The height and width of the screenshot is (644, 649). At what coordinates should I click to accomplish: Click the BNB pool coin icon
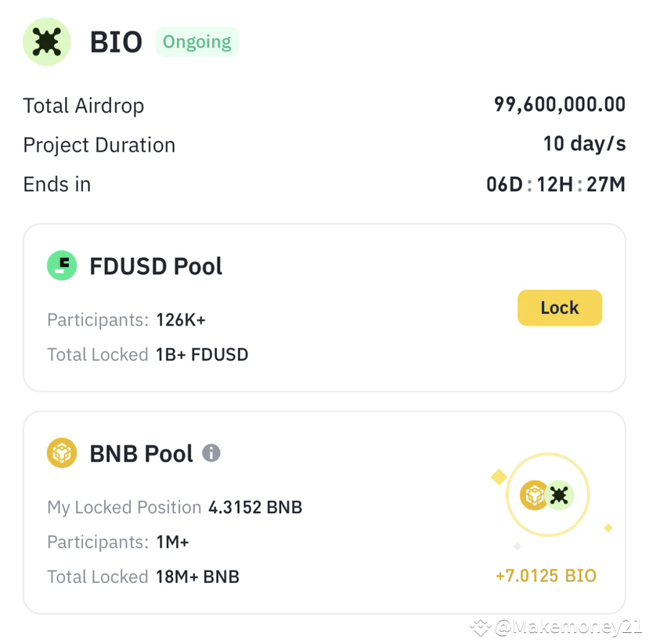click(x=62, y=453)
